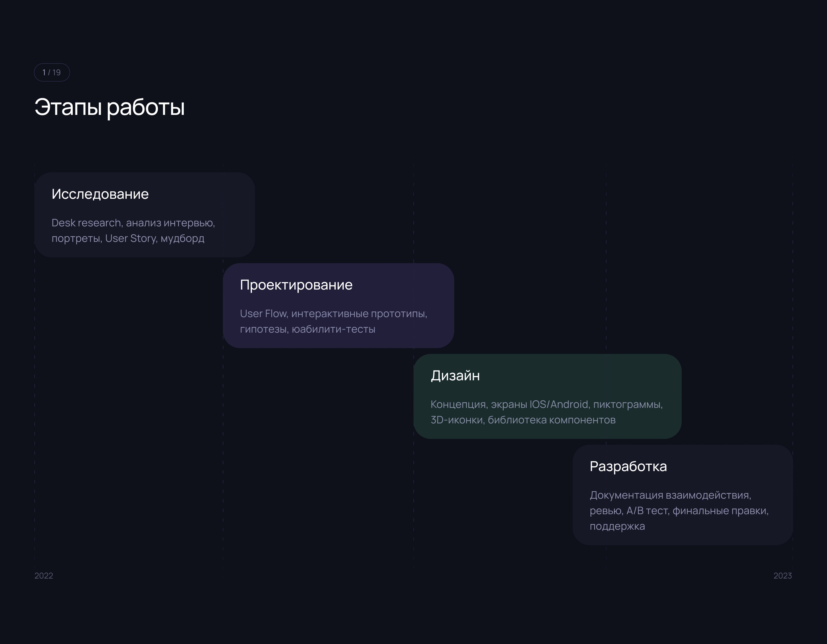The height and width of the screenshot is (644, 827).
Task: Select the Desk research text
Action: pyautogui.click(x=86, y=223)
